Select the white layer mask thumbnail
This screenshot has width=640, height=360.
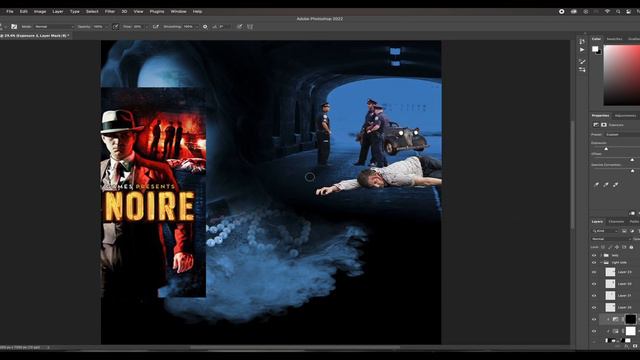[631, 331]
